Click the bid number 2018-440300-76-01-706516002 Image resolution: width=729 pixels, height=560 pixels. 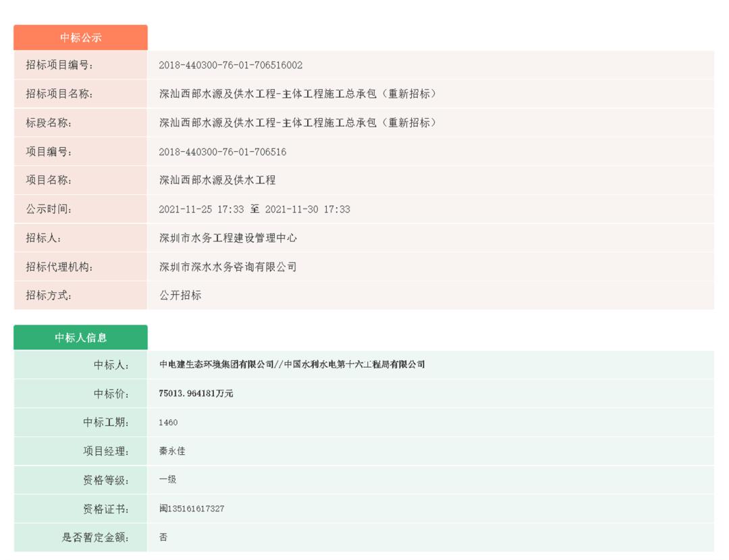point(230,65)
